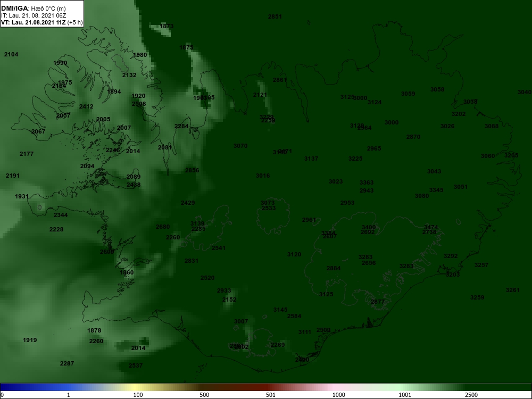Click the map value 3292

coord(451,256)
